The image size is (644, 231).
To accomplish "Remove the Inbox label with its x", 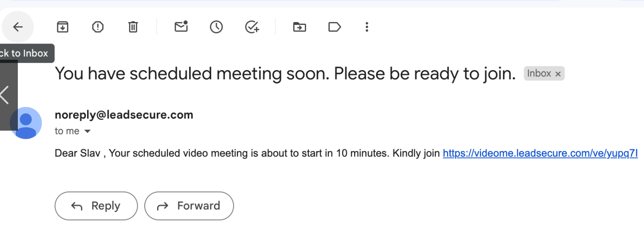I will tap(558, 74).
